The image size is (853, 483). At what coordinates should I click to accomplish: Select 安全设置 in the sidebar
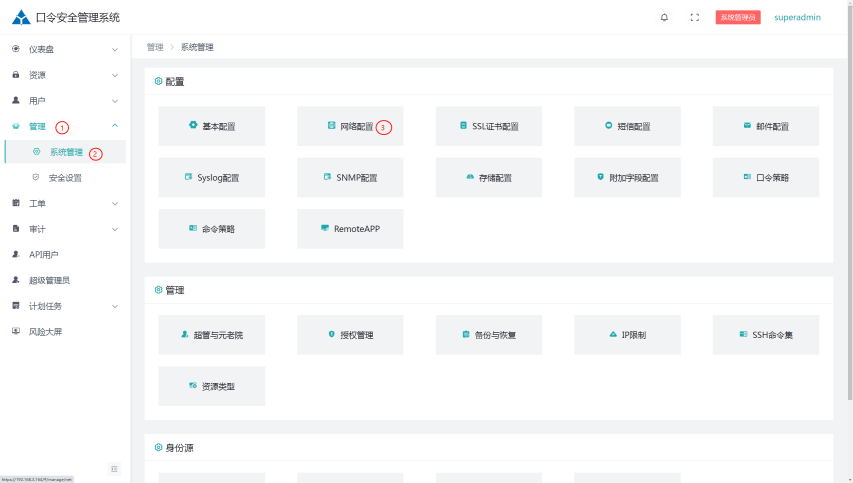tap(65, 178)
